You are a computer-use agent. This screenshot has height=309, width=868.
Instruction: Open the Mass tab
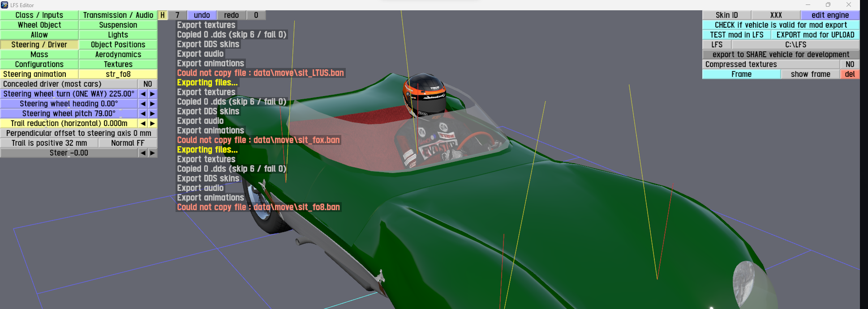(39, 55)
